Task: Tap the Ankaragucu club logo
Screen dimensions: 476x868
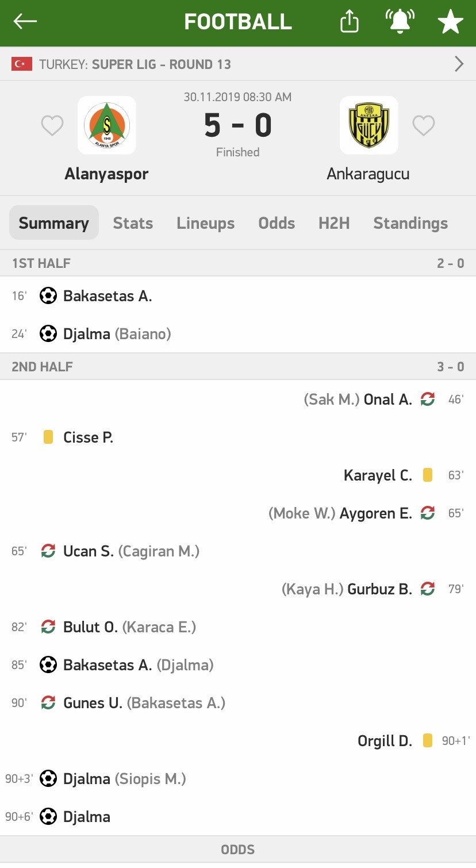Action: point(369,125)
